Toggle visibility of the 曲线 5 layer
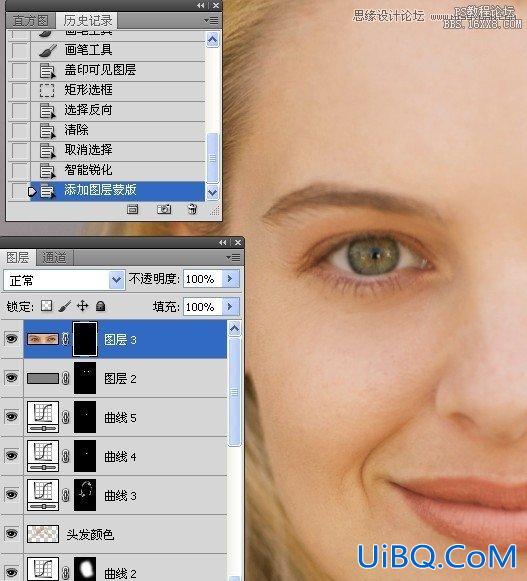The image size is (527, 581). (x=11, y=416)
